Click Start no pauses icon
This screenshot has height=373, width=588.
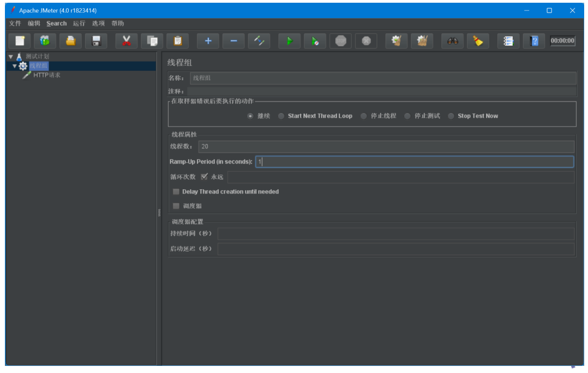point(315,41)
